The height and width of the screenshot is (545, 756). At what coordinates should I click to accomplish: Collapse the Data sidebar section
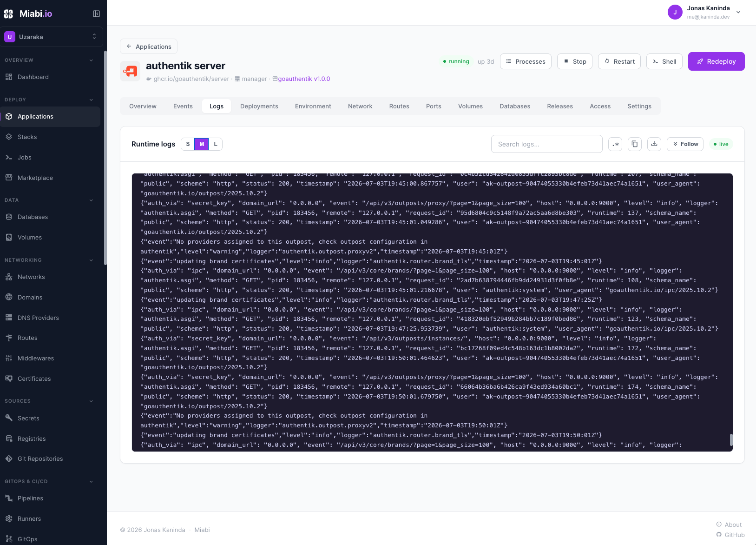pyautogui.click(x=91, y=200)
